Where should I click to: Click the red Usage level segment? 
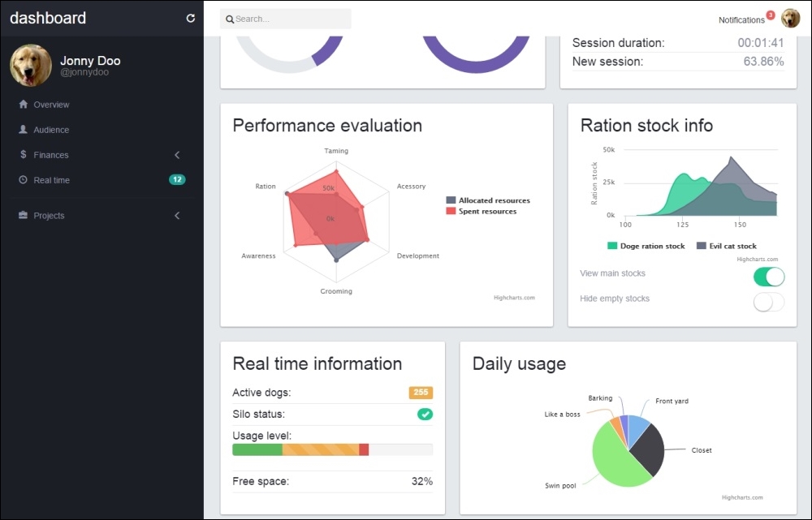(x=364, y=449)
